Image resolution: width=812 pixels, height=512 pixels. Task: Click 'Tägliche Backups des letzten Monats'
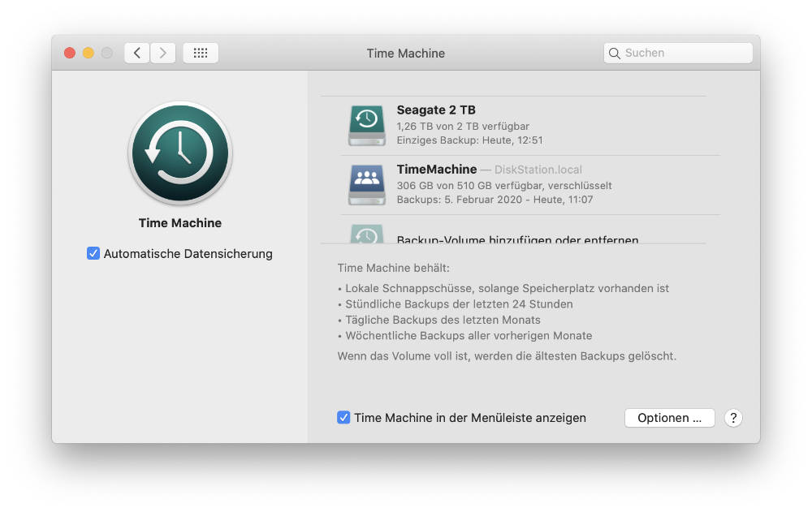439,320
